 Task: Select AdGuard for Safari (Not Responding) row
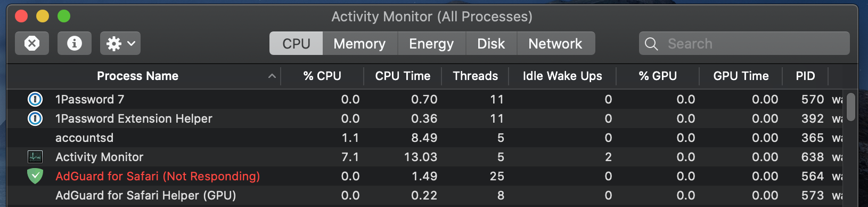coord(425,176)
